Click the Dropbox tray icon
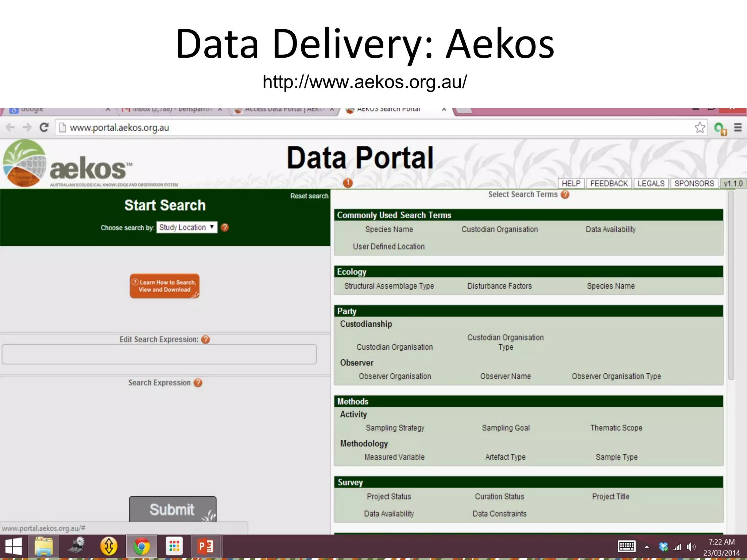The width and height of the screenshot is (747, 560). click(x=663, y=547)
